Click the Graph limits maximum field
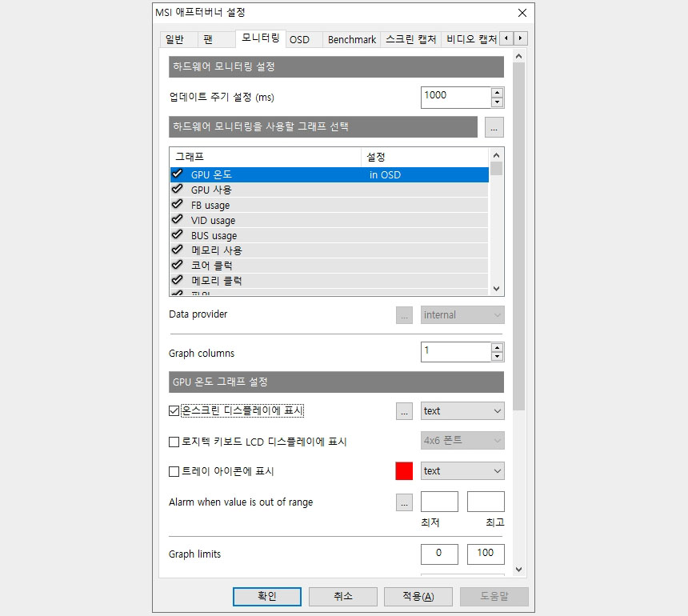 [486, 554]
